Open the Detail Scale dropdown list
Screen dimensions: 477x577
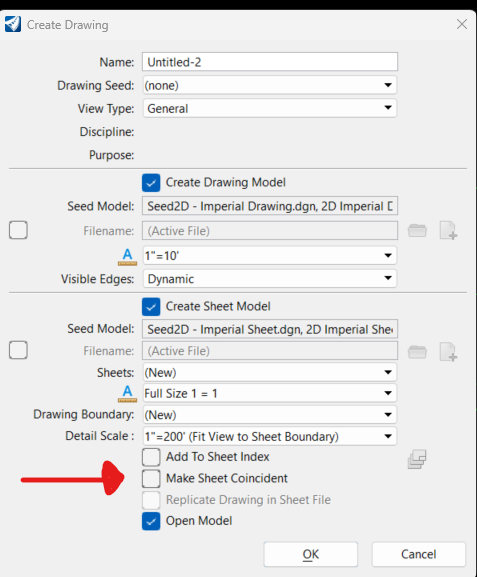[270, 436]
